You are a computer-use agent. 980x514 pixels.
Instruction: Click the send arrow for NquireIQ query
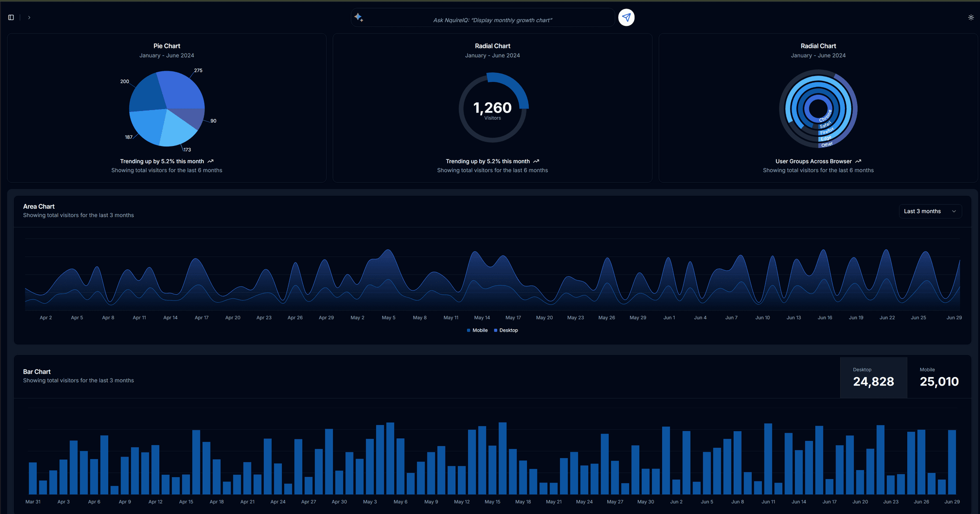pyautogui.click(x=626, y=17)
